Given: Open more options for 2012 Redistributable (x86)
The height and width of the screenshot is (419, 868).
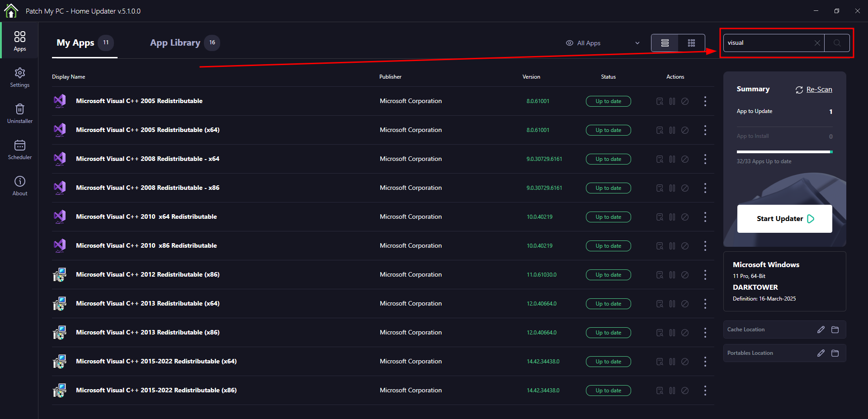Looking at the screenshot, I should [705, 275].
